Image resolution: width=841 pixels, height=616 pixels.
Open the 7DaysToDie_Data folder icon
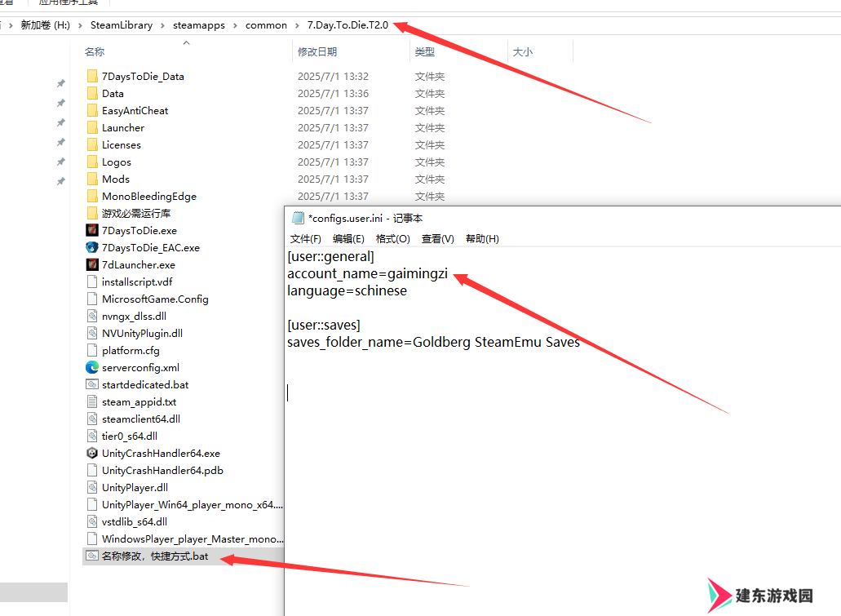tap(92, 76)
